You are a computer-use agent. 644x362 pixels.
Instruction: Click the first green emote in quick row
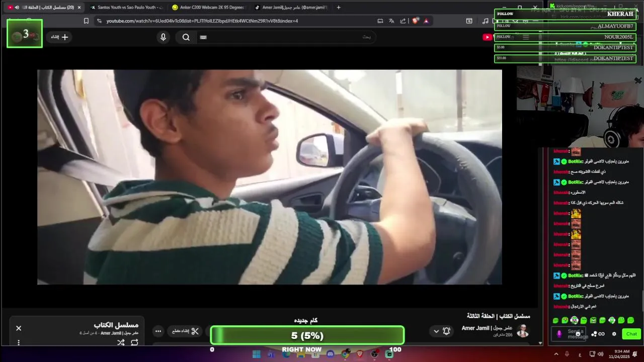pos(555,320)
